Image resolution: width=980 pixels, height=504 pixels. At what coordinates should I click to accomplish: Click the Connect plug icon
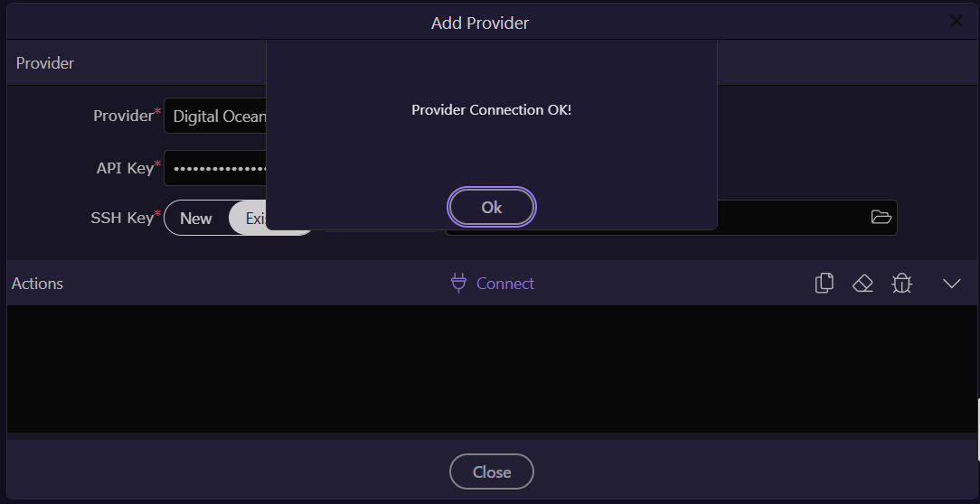[x=459, y=283]
